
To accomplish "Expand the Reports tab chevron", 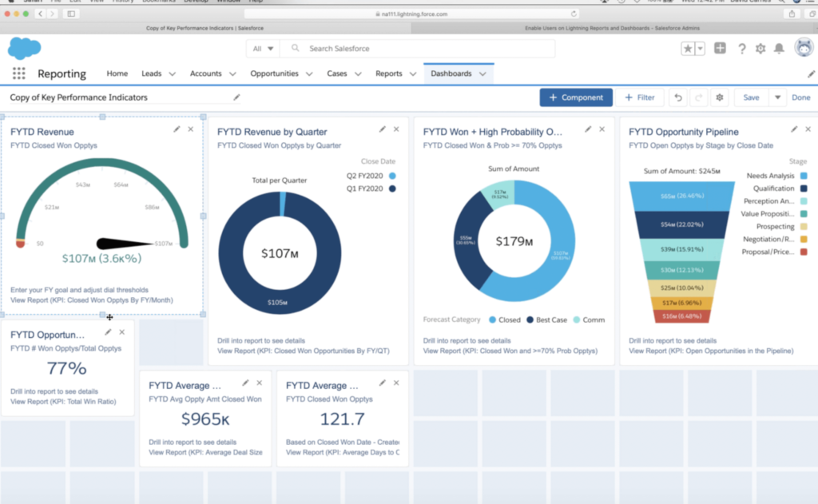I will (x=413, y=74).
